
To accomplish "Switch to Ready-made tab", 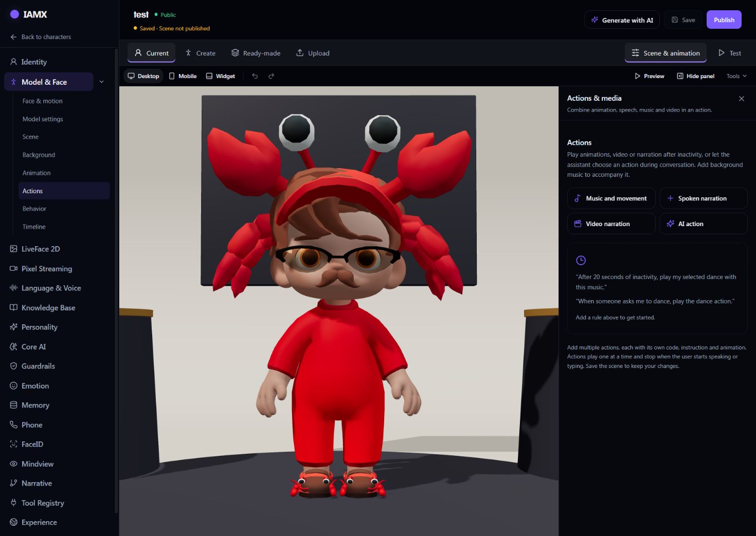I will click(x=256, y=53).
